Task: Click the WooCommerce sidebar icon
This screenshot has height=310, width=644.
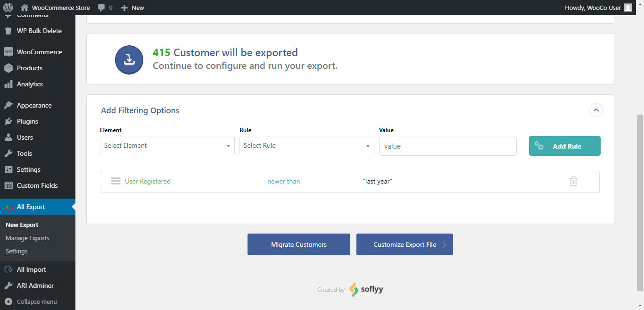Action: point(8,52)
